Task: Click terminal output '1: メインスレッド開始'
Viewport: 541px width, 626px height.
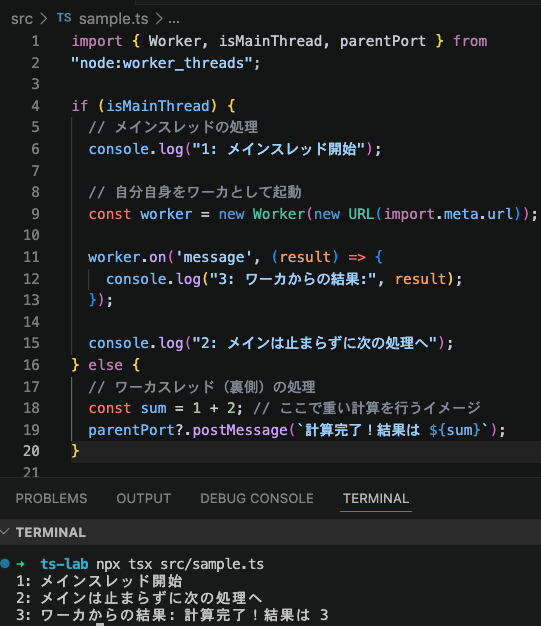Action: coord(99,581)
